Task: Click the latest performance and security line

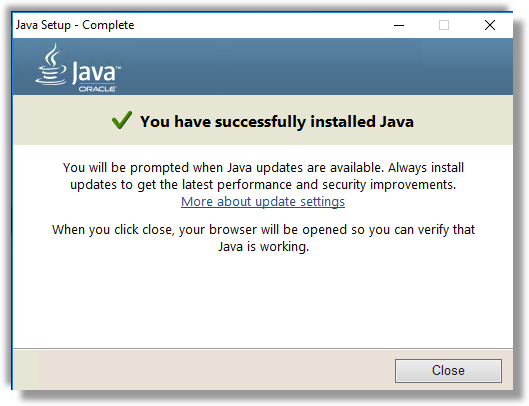Action: (x=263, y=185)
